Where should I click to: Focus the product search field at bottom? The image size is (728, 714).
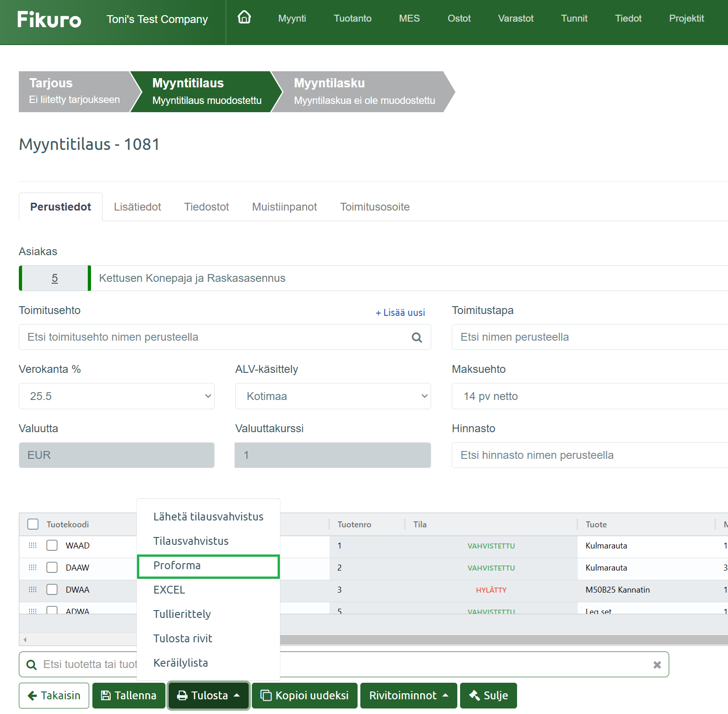coord(344,664)
